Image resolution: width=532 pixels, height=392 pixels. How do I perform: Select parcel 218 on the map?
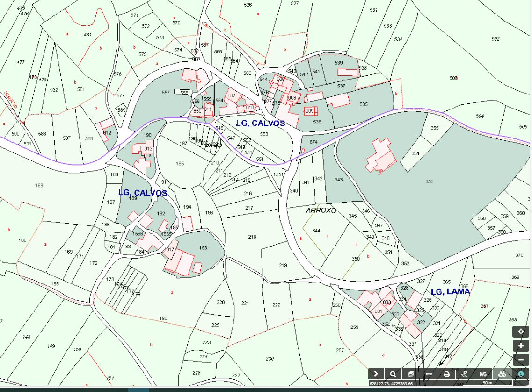[x=252, y=237]
